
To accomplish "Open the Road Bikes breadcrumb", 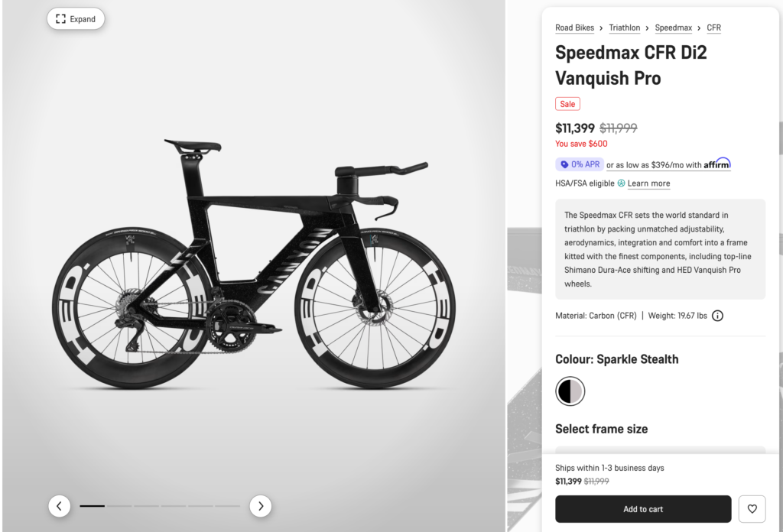I will 574,28.
